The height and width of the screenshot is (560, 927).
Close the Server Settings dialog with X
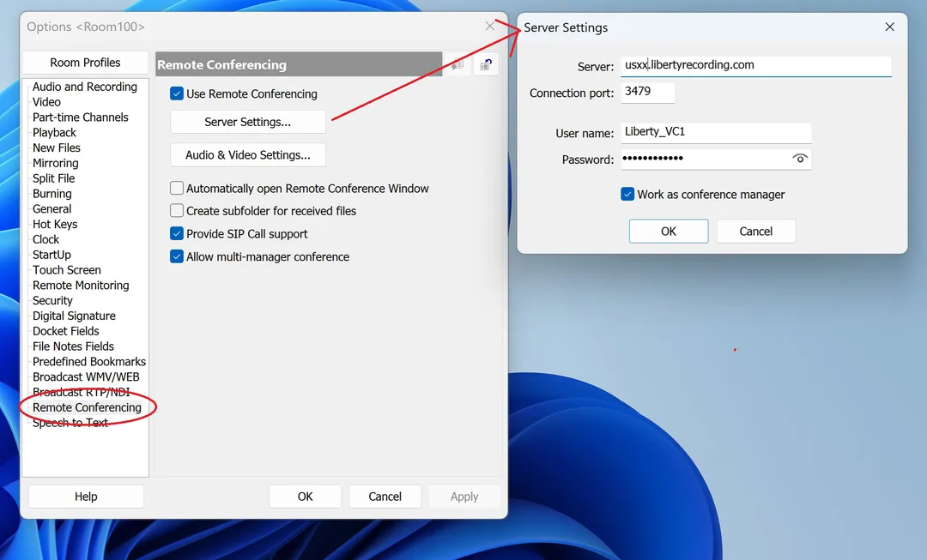pyautogui.click(x=889, y=27)
